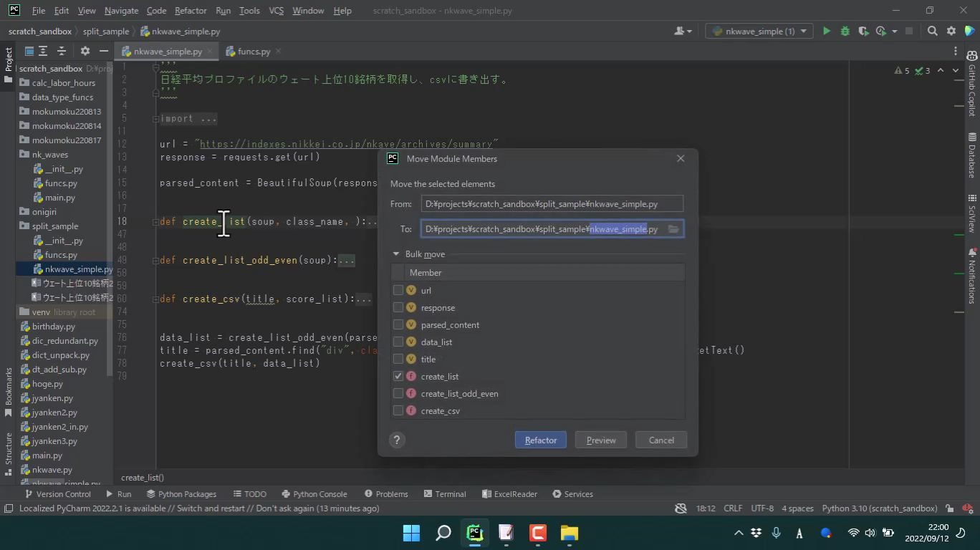
Task: Uncheck the create_list member checkbox
Action: point(398,377)
